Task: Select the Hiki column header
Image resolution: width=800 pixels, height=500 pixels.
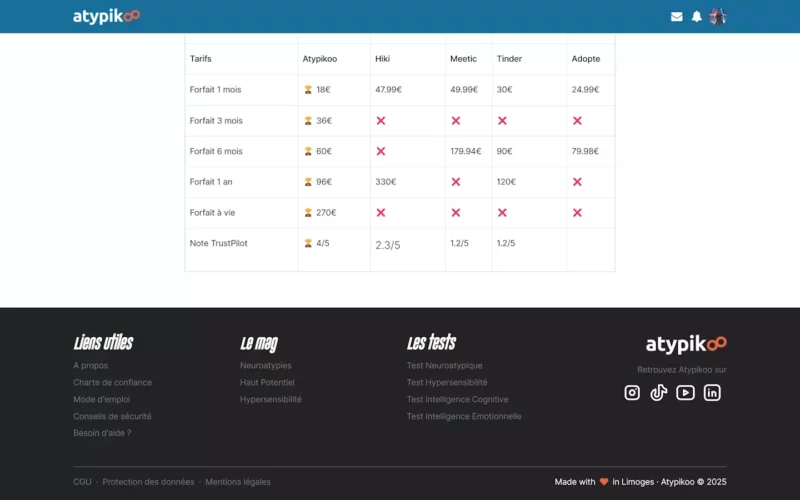Action: tap(383, 59)
